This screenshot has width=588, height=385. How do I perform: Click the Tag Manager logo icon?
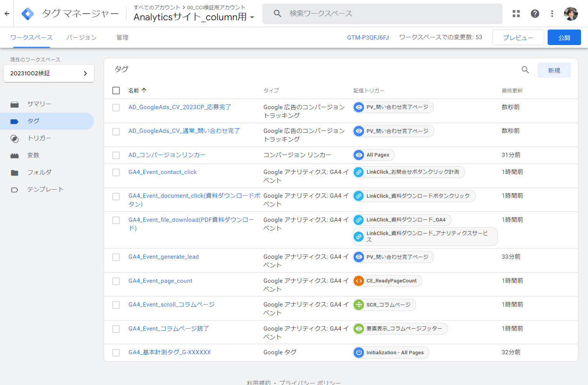point(28,14)
